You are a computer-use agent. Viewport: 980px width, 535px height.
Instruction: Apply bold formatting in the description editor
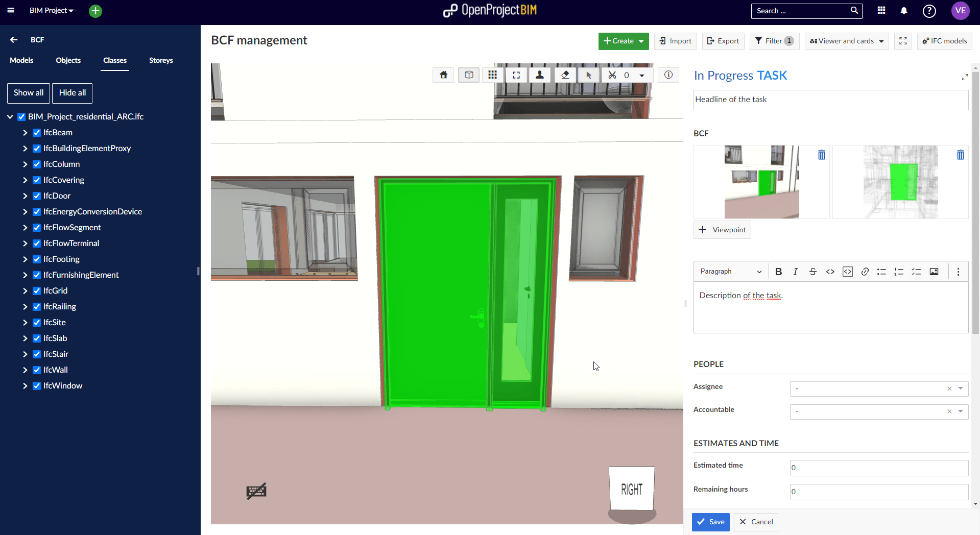point(778,272)
